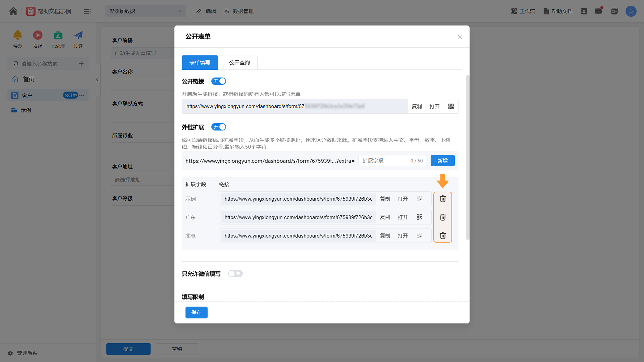The height and width of the screenshot is (362, 644).
Task: Click the 示例 link URL text
Action: coord(298,199)
